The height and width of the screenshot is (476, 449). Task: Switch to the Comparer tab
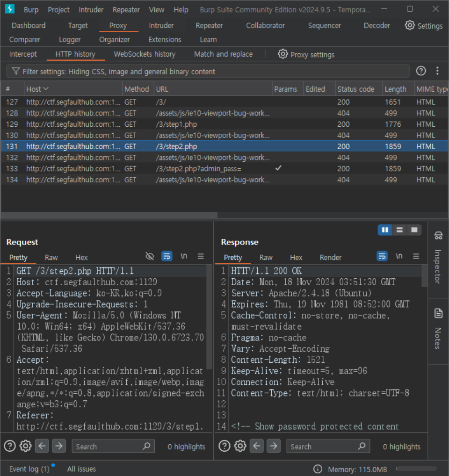25,39
